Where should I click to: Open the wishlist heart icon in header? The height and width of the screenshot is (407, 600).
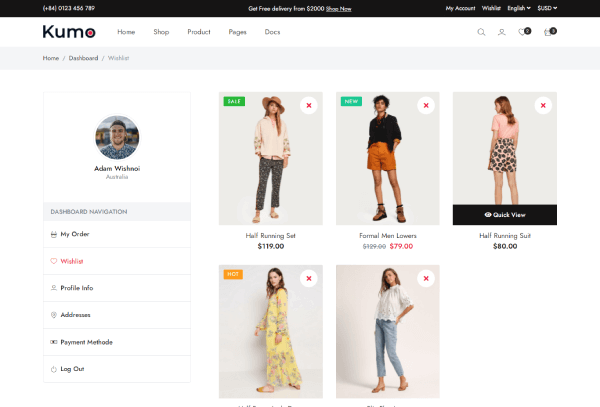click(523, 32)
